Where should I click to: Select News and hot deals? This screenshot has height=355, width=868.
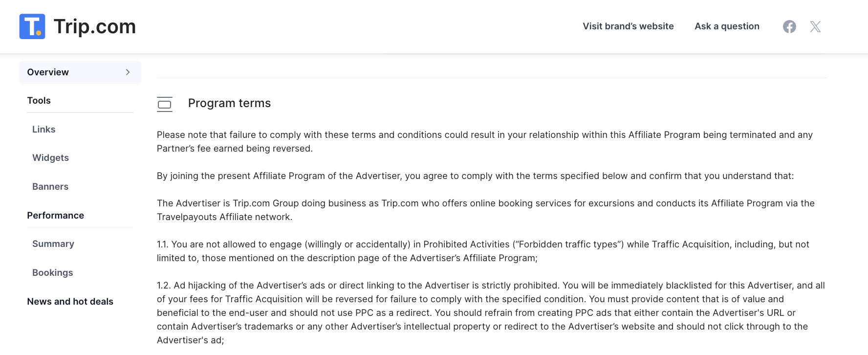(x=70, y=302)
